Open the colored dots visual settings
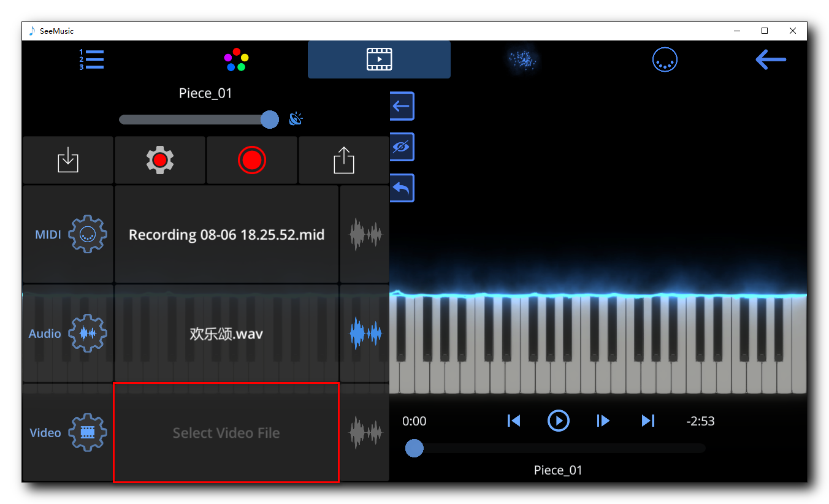The width and height of the screenshot is (829, 504). pos(235,59)
